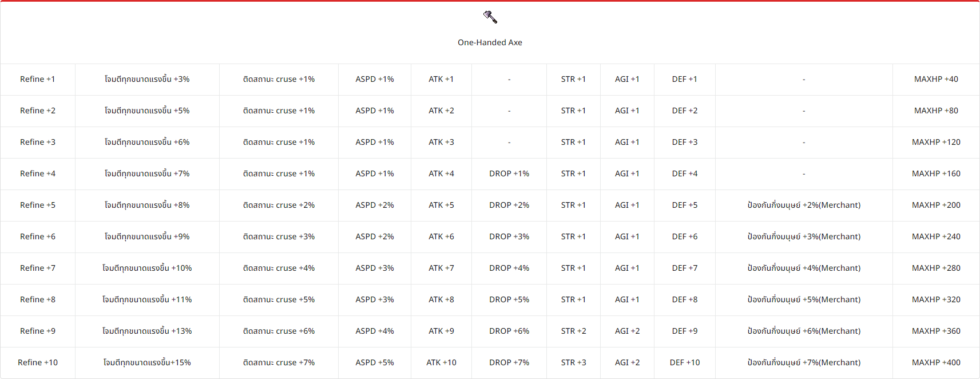980x379 pixels.
Task: Select the DROP +7% cell
Action: (509, 362)
